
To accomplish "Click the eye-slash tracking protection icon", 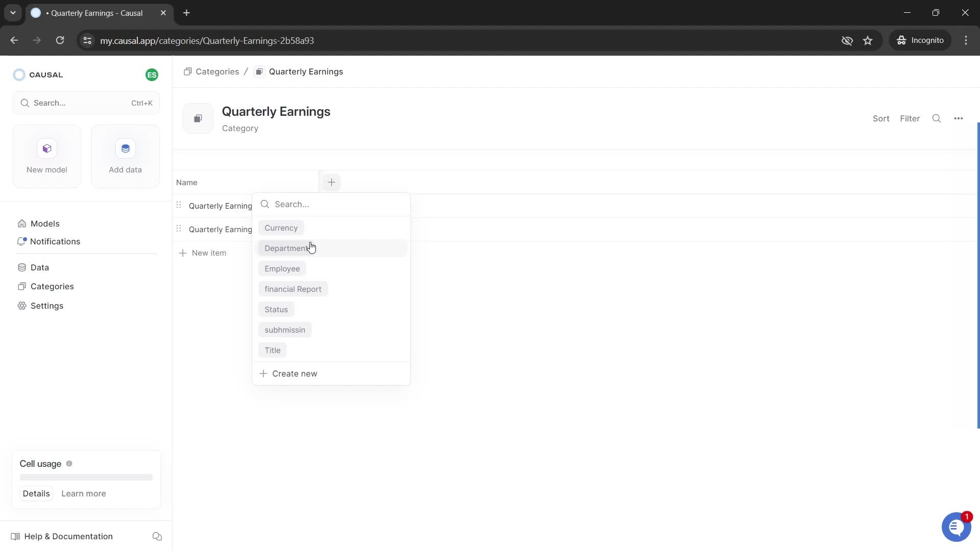I will click(847, 40).
